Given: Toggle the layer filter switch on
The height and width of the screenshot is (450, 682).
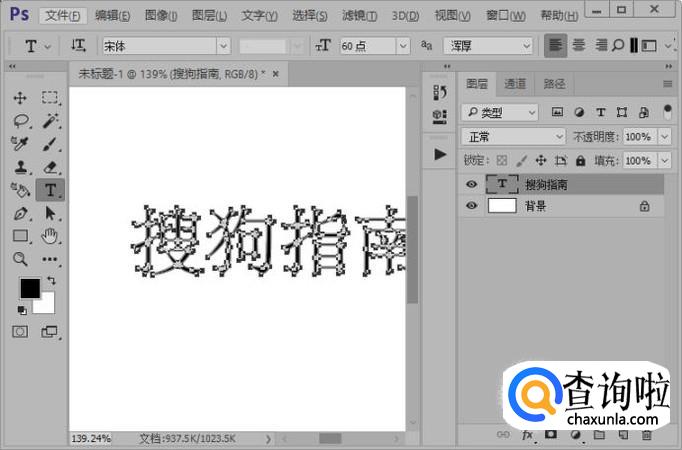Looking at the screenshot, I should click(x=667, y=112).
